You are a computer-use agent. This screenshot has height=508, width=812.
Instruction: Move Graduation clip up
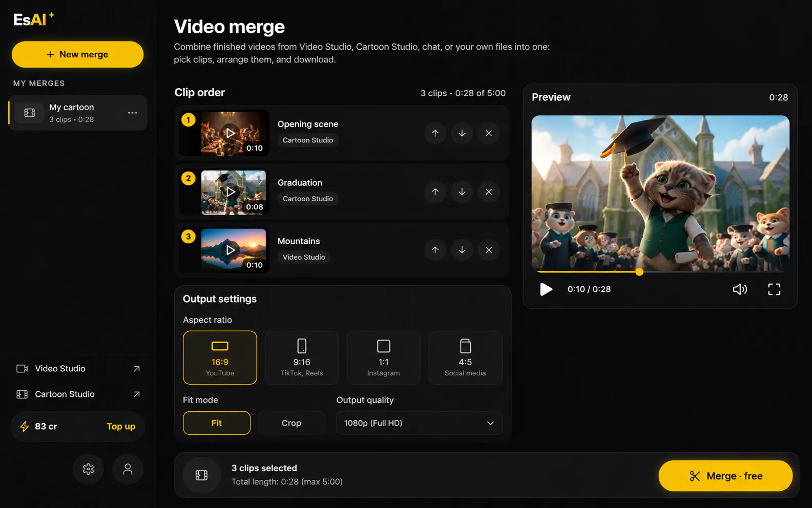435,192
